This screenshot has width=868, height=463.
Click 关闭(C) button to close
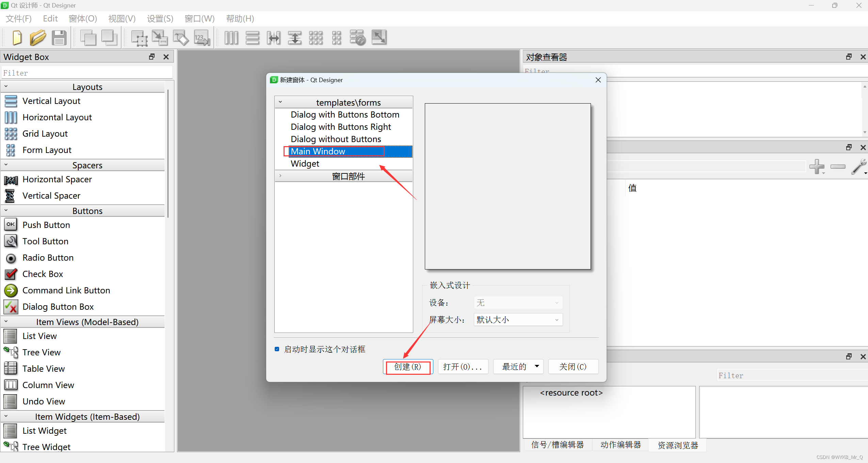click(574, 366)
